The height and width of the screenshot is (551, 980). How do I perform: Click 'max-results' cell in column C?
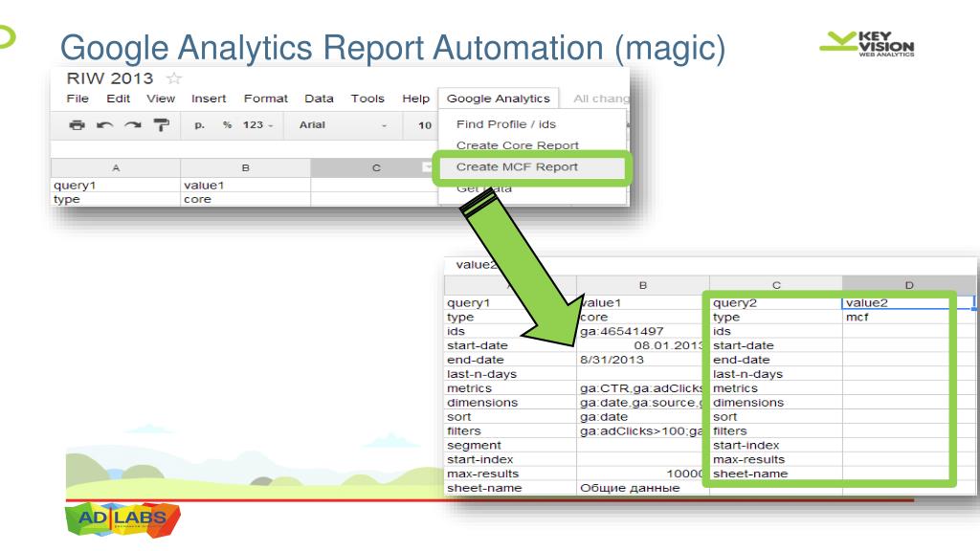point(776,460)
